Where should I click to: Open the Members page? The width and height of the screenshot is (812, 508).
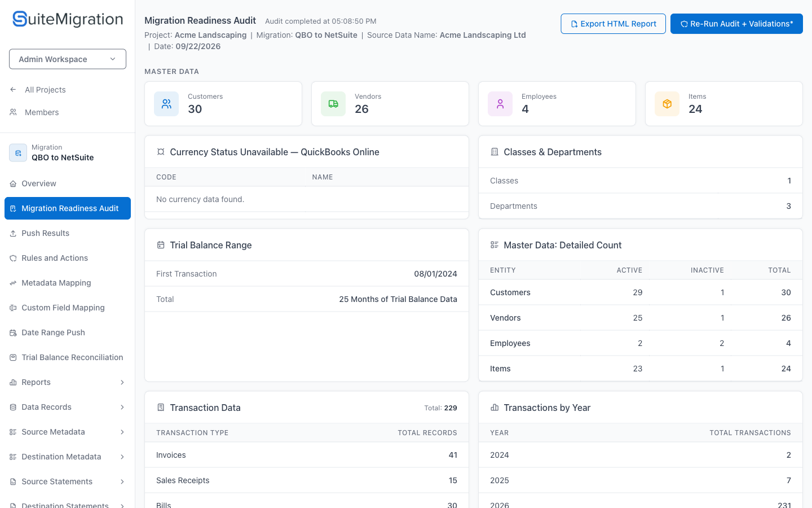(42, 112)
